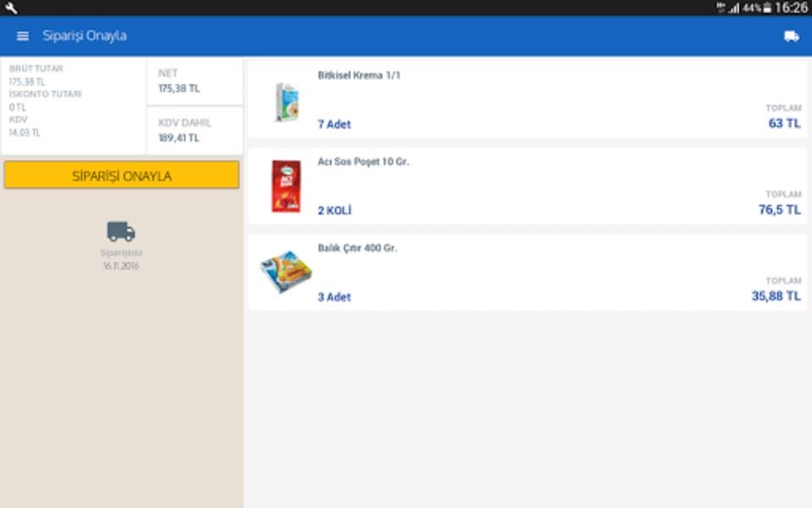Tap the 3 Adet quantity
This screenshot has height=508, width=812.
(334, 297)
